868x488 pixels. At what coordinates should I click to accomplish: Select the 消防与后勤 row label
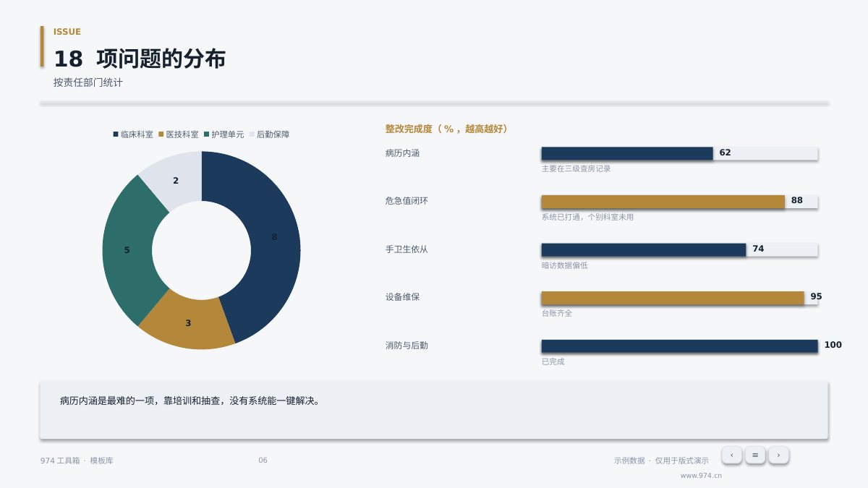[407, 346]
